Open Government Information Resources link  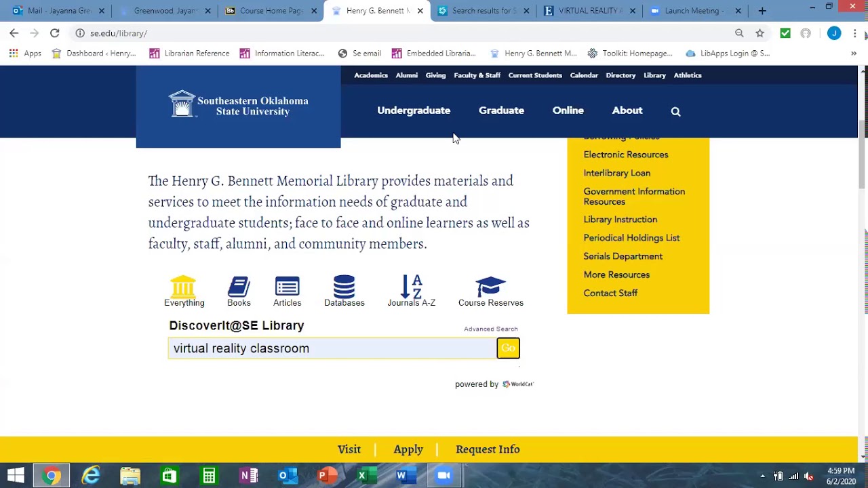(x=634, y=197)
